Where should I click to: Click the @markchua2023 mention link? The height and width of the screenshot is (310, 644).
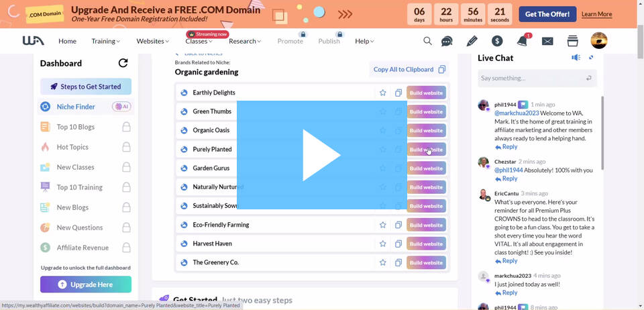click(x=517, y=113)
